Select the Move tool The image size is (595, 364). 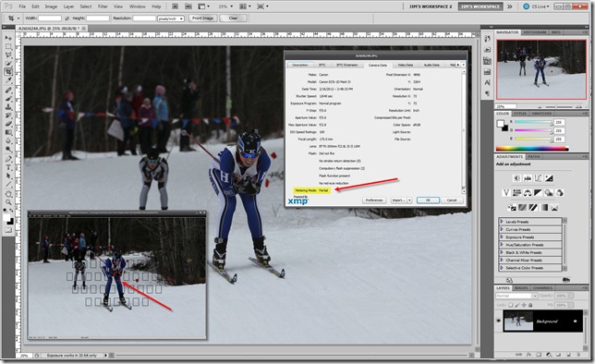(x=8, y=38)
